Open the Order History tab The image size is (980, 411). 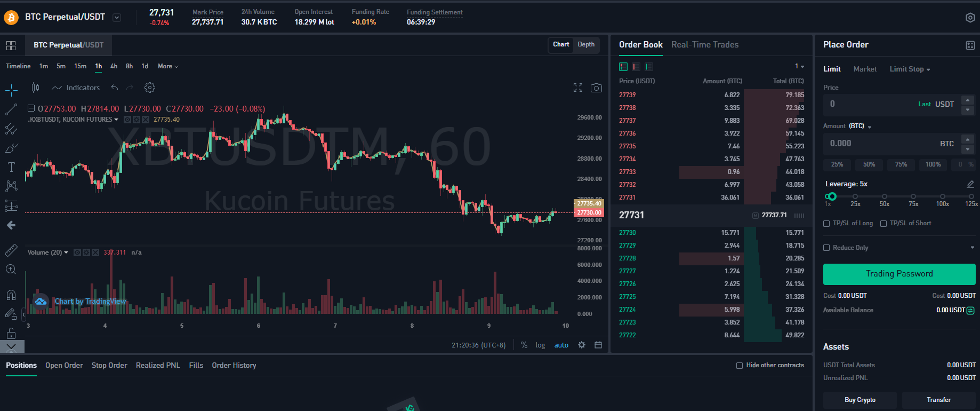pyautogui.click(x=234, y=366)
